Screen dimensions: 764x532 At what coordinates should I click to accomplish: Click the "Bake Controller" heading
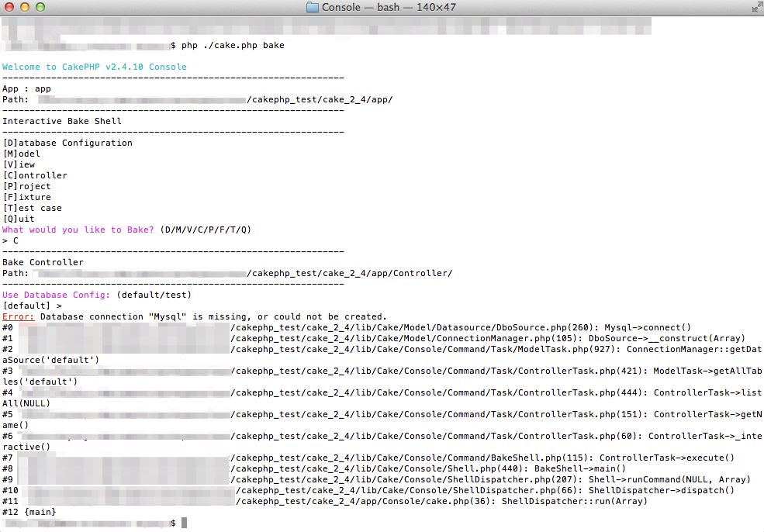tap(43, 263)
